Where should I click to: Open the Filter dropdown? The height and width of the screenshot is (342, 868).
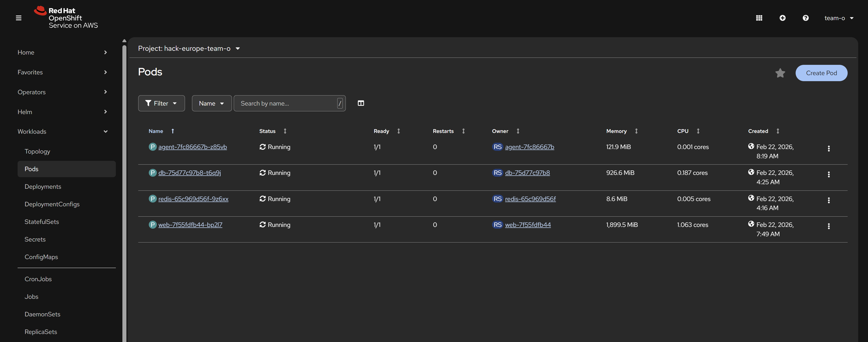click(161, 103)
